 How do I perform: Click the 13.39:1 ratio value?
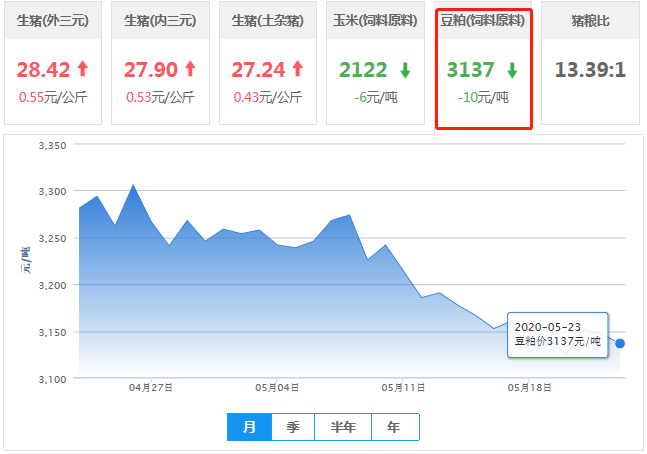point(589,69)
